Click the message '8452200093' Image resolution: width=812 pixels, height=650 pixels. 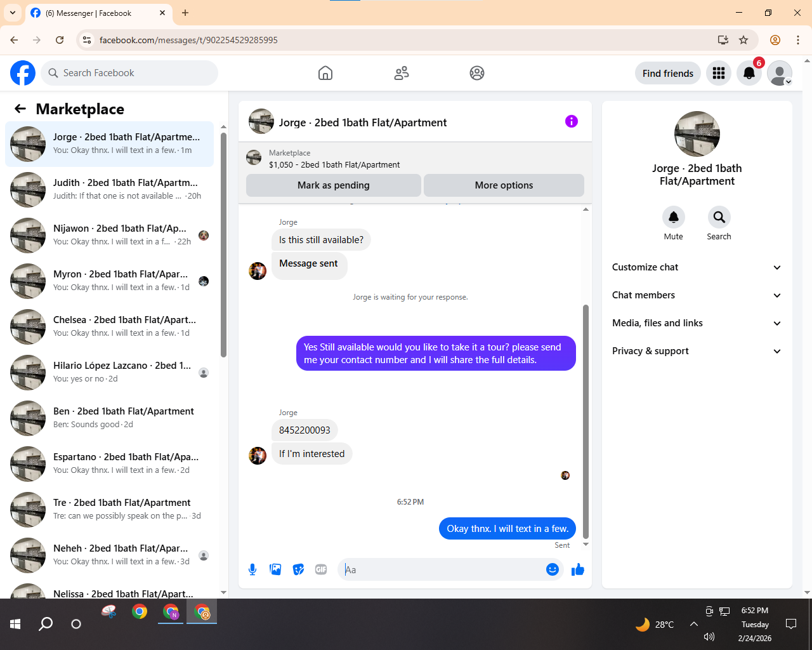click(304, 430)
